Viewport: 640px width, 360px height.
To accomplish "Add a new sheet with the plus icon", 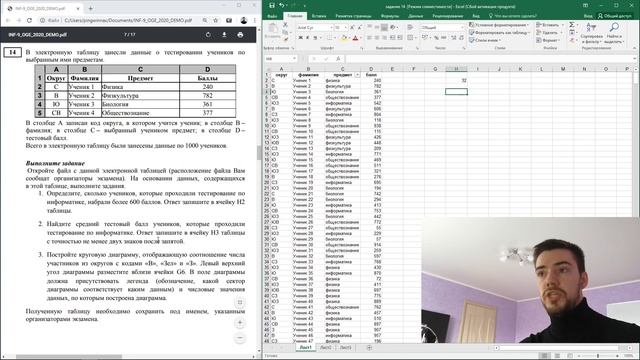I will [369, 347].
